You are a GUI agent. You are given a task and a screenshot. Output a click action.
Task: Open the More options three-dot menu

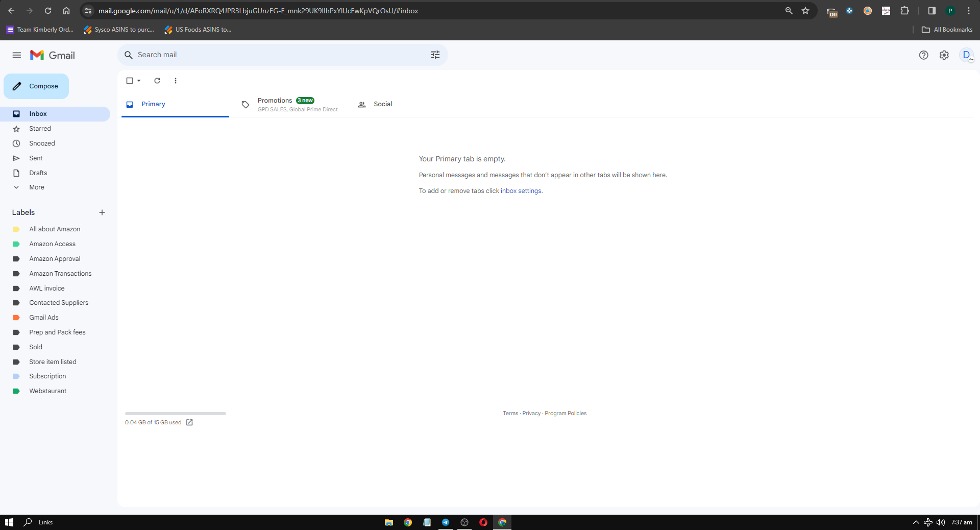[x=176, y=81]
